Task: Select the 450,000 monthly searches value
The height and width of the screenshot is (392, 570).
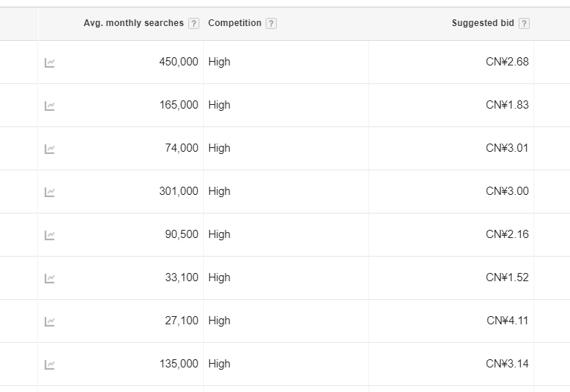Action: point(179,62)
